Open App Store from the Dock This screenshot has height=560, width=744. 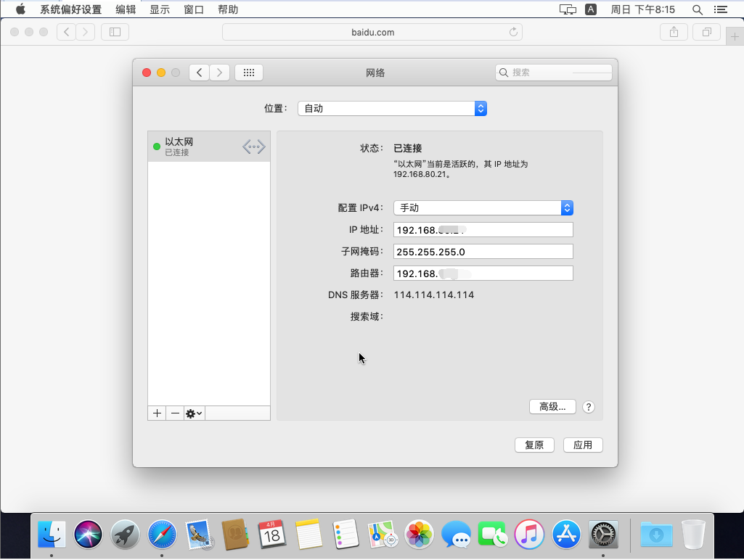(567, 535)
